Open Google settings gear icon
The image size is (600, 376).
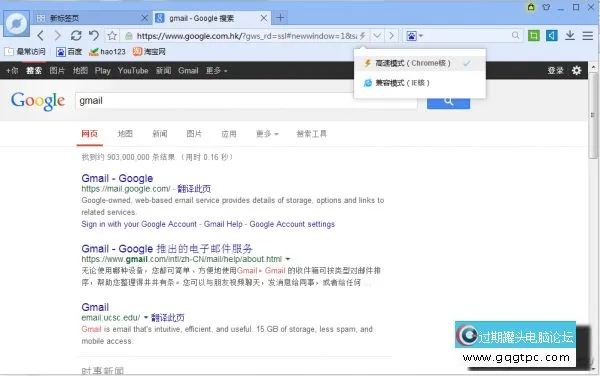(x=576, y=70)
